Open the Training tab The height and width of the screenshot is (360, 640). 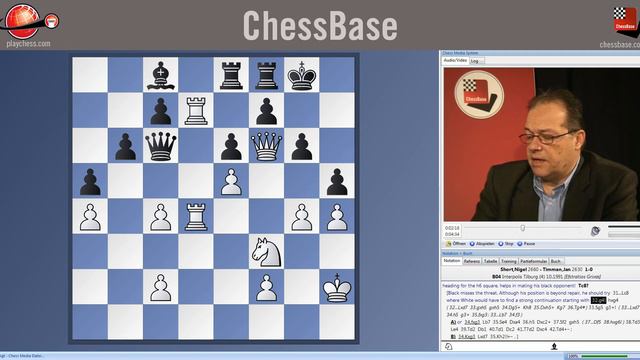pos(509,261)
